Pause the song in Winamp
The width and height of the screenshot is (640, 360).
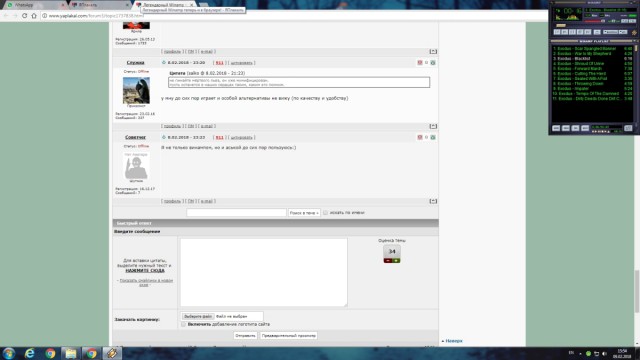(572, 32)
